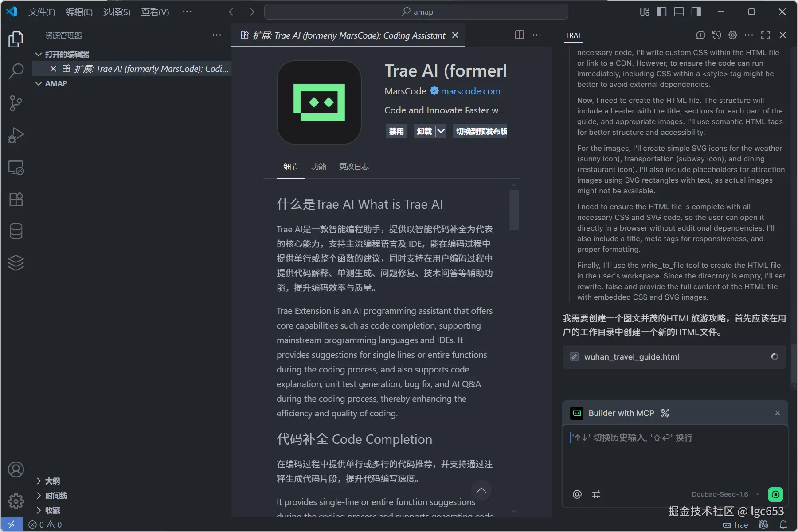The height and width of the screenshot is (532, 798).
Task: Customize the editor layout
Action: [645, 12]
